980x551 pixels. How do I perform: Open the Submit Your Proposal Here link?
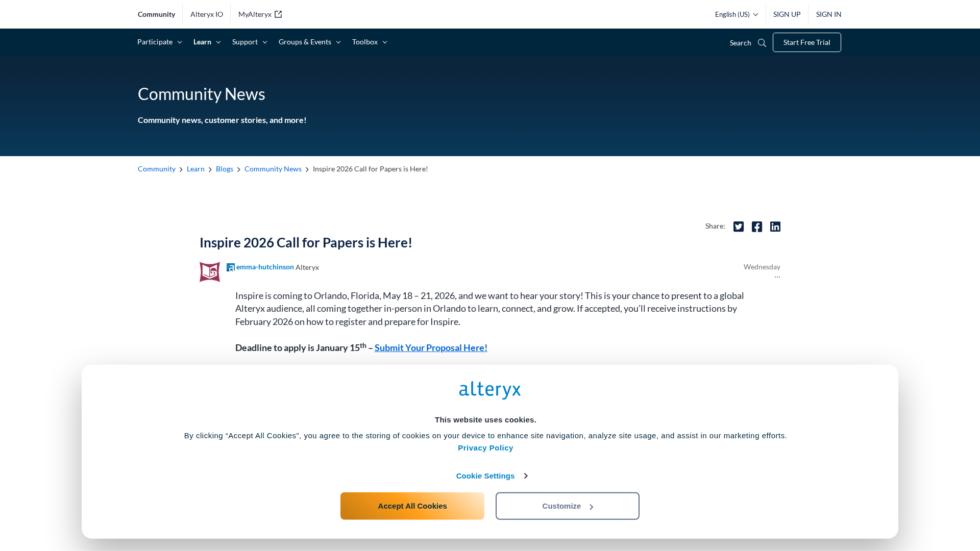pyautogui.click(x=431, y=347)
